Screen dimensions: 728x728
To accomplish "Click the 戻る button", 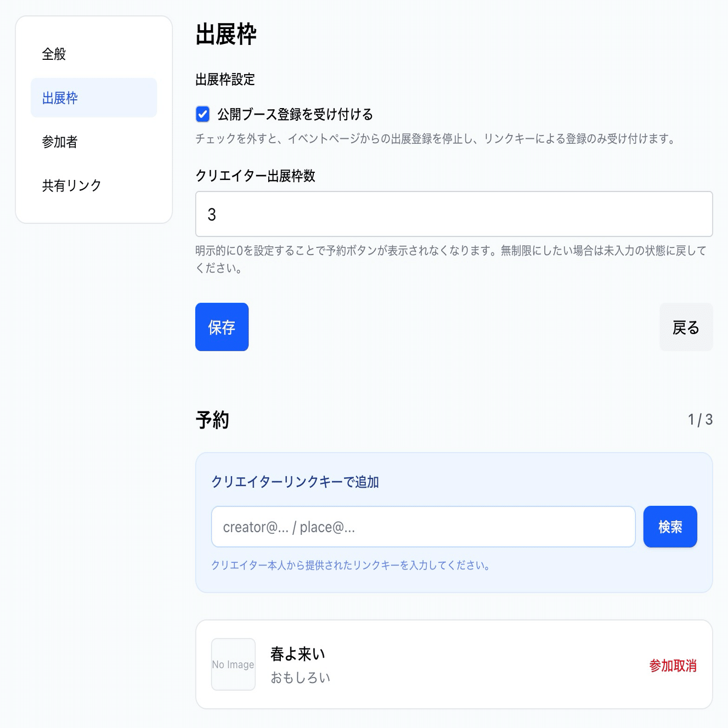I will pos(686,327).
